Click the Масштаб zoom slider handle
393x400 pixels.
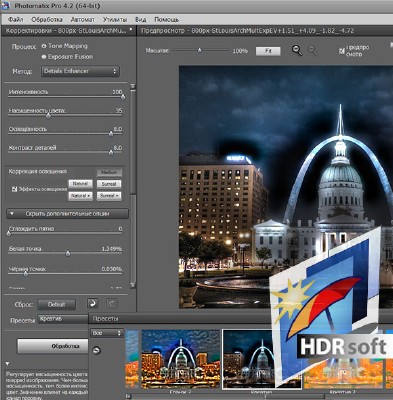coord(199,51)
